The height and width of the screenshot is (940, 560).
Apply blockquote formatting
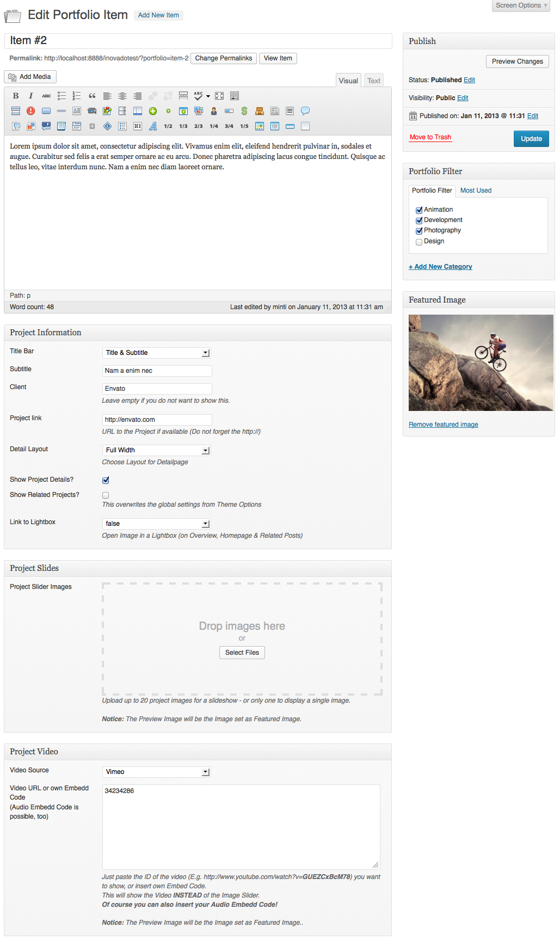click(x=92, y=96)
